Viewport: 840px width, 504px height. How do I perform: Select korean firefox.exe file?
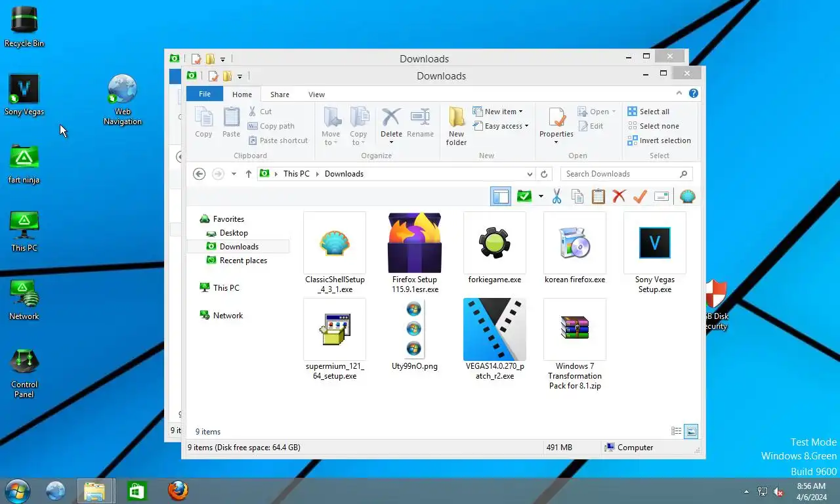coord(575,249)
